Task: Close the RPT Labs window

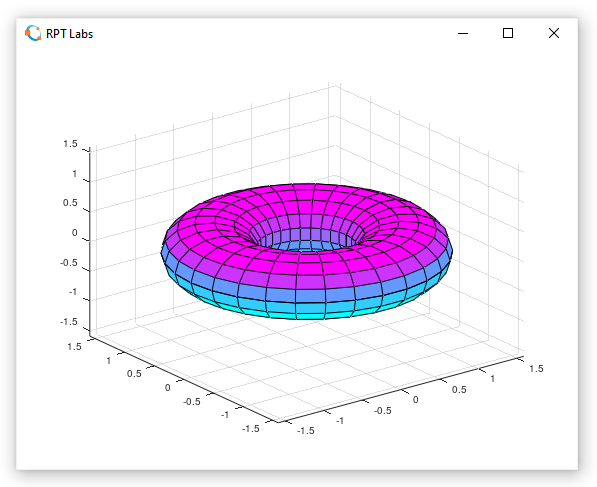Action: coord(554,34)
